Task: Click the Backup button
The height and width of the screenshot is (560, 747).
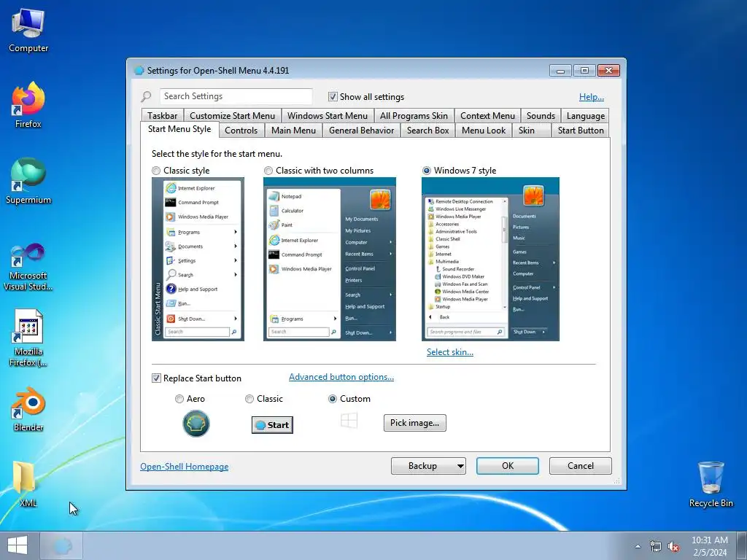Action: pos(422,466)
